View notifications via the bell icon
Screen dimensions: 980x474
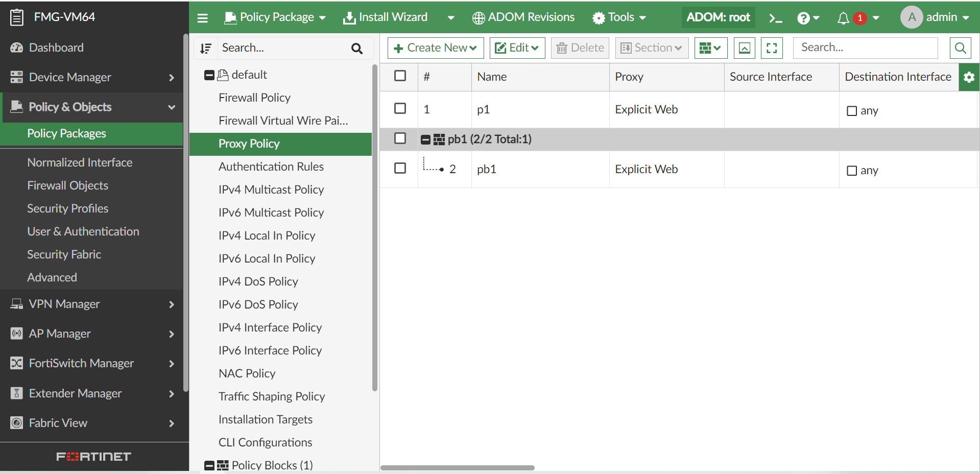[843, 17]
